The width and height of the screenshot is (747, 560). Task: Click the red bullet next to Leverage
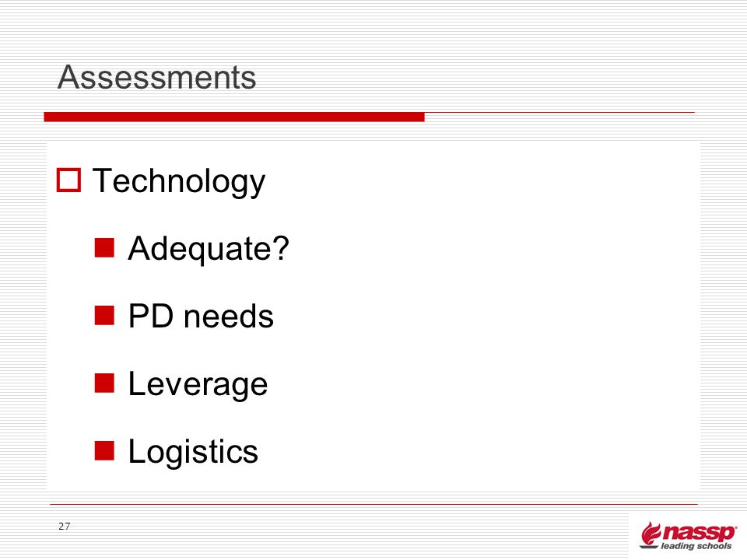[104, 383]
